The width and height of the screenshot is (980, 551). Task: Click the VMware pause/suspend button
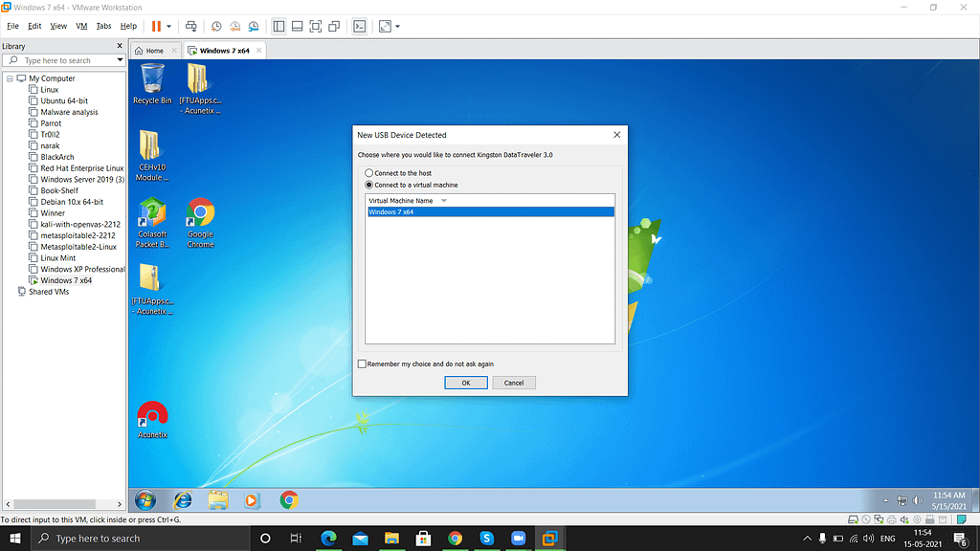tap(156, 26)
